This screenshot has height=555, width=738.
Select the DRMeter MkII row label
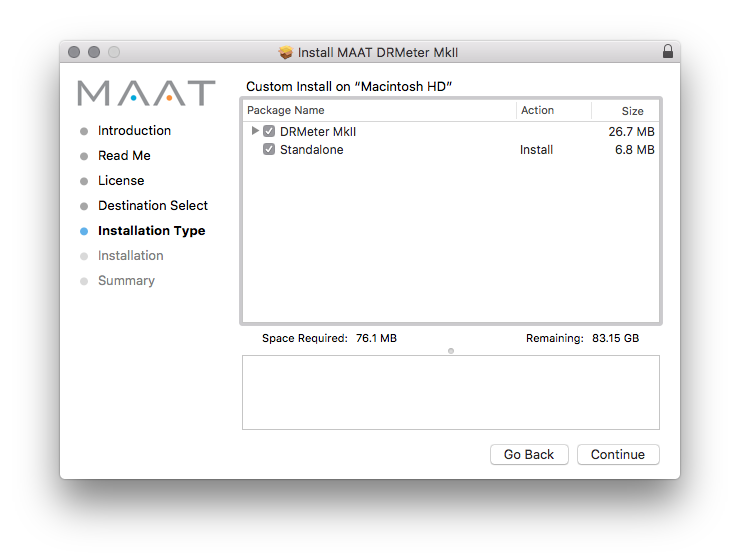[318, 132]
